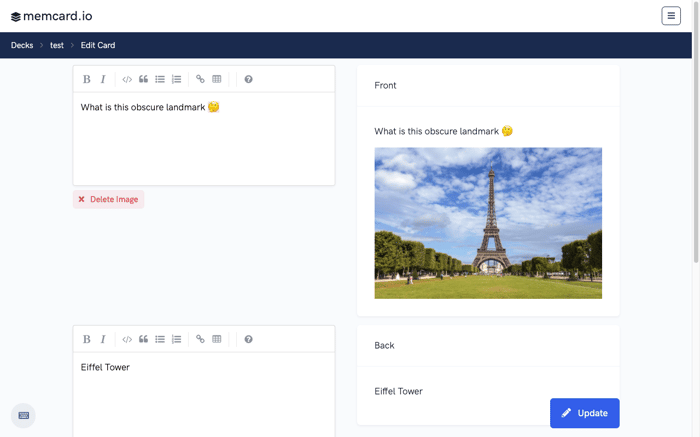Open markdown help in front editor
The width and height of the screenshot is (700, 437).
[x=249, y=79]
